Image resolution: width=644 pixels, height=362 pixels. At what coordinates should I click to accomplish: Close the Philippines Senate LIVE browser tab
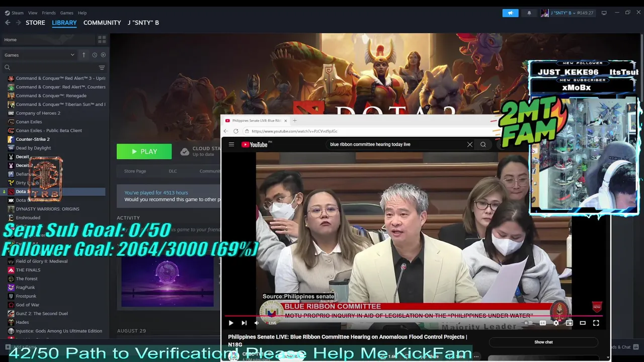pyautogui.click(x=285, y=121)
